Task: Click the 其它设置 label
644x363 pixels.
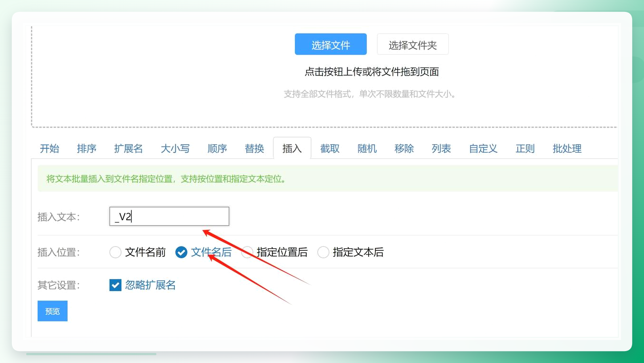Action: [59, 285]
